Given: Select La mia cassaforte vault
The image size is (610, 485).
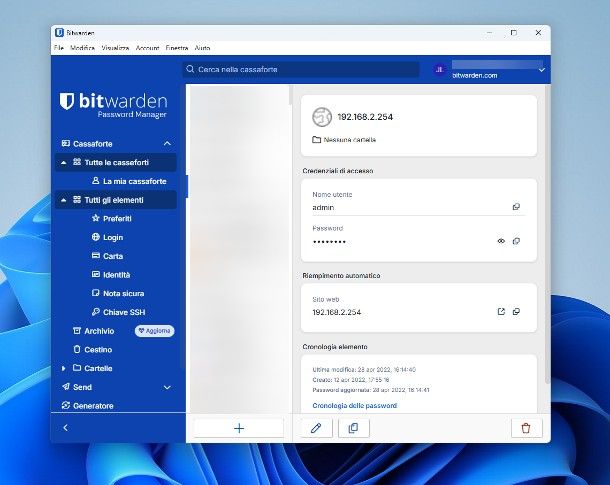Looking at the screenshot, I should coord(129,181).
